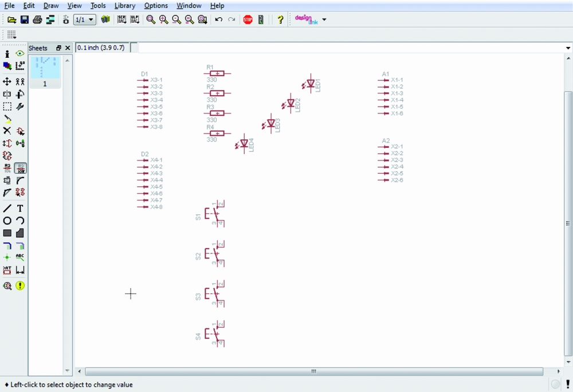Toggle the Show object eye tool
Viewport: 573px width, 392px height.
tap(20, 54)
